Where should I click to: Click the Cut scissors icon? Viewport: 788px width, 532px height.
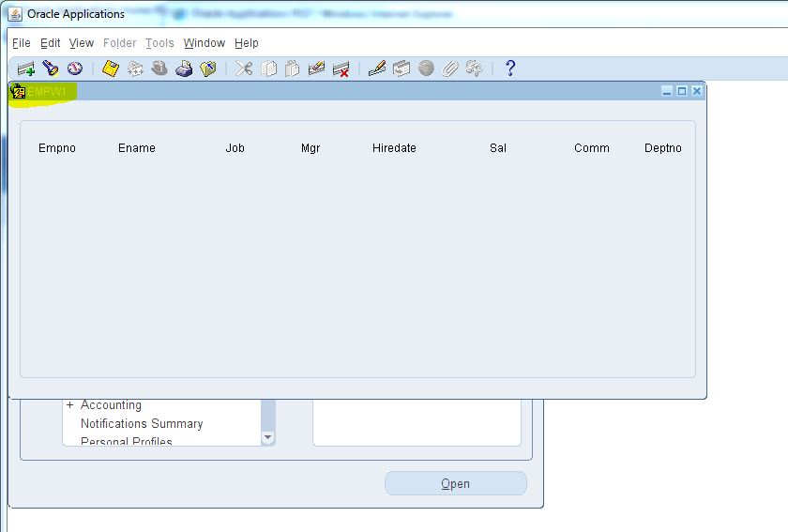coord(244,68)
